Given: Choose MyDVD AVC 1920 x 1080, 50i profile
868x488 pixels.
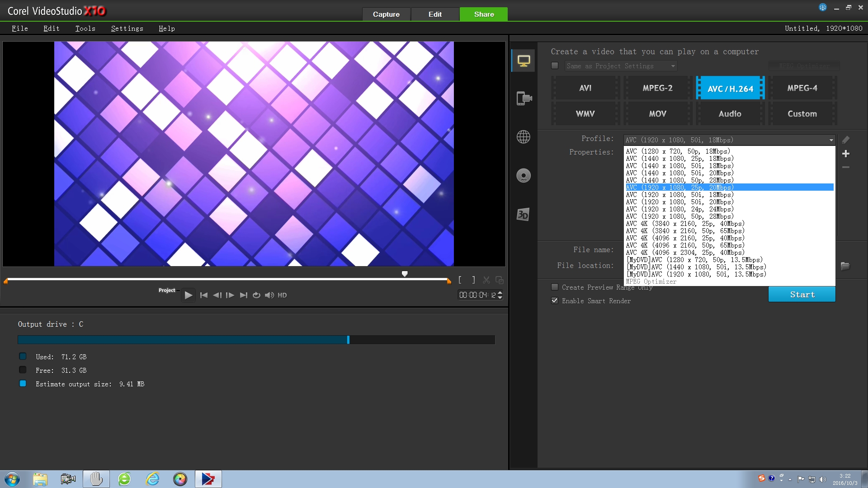Looking at the screenshot, I should point(730,274).
